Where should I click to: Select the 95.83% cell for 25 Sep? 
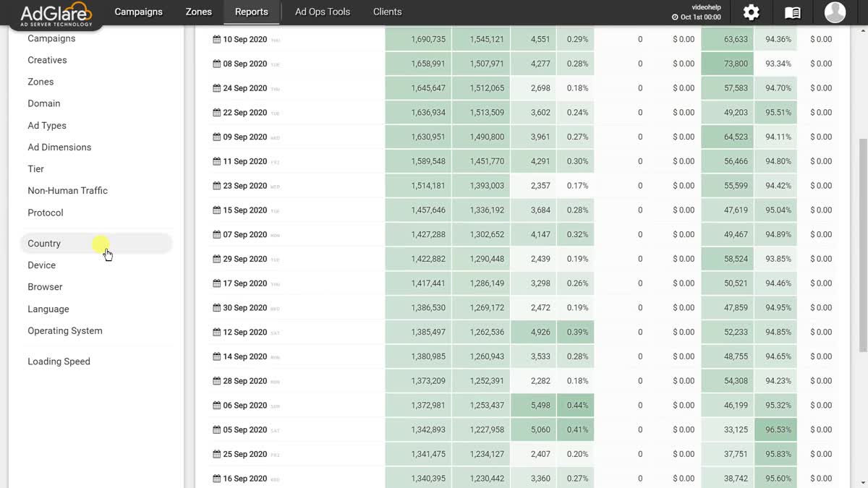coord(776,454)
